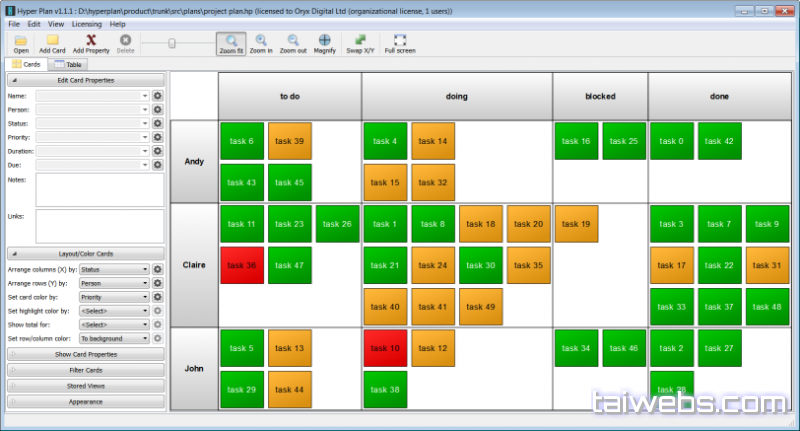Click inside the Notes text field
Screen dimensions: 800x431
(99, 189)
